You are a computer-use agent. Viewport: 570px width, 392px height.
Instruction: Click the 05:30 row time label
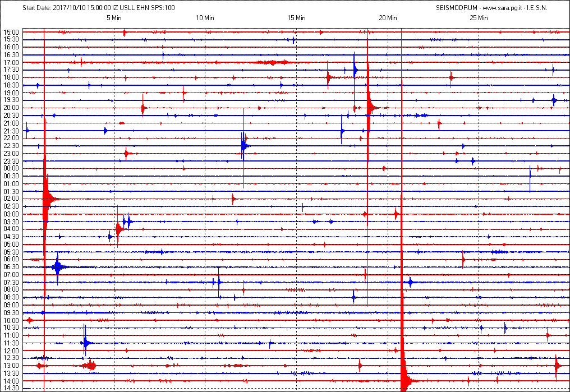point(11,252)
